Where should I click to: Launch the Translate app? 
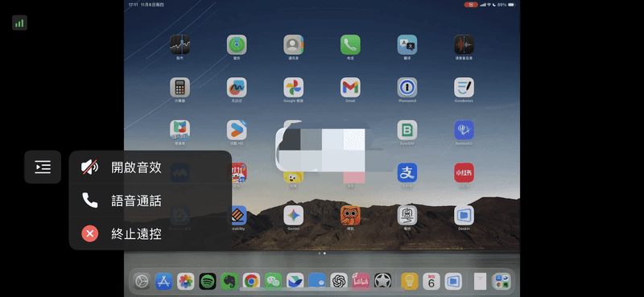[x=407, y=45]
